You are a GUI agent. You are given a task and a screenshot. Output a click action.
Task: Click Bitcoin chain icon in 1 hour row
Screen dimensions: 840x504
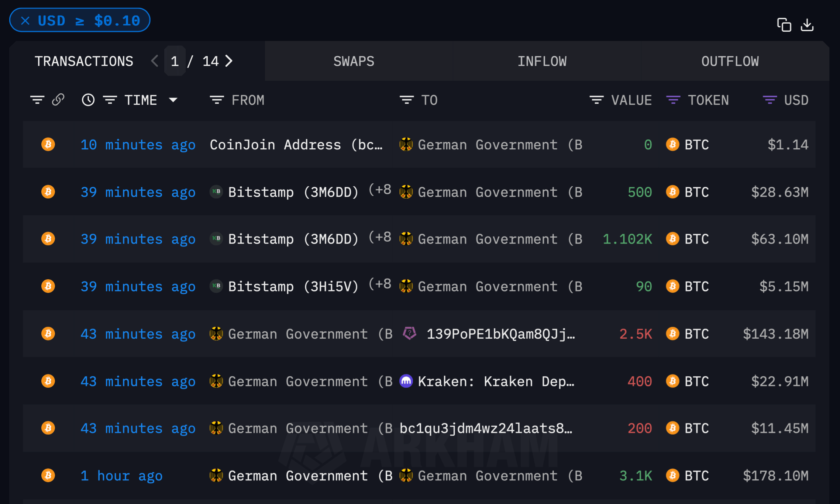pyautogui.click(x=48, y=475)
